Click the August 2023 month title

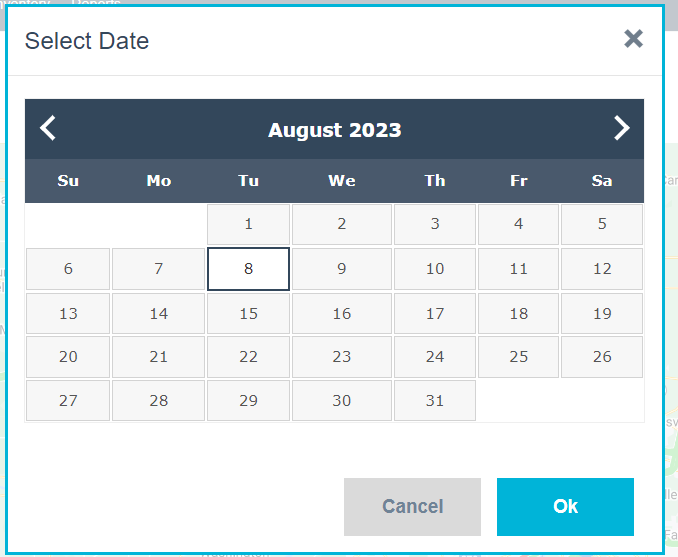click(335, 130)
